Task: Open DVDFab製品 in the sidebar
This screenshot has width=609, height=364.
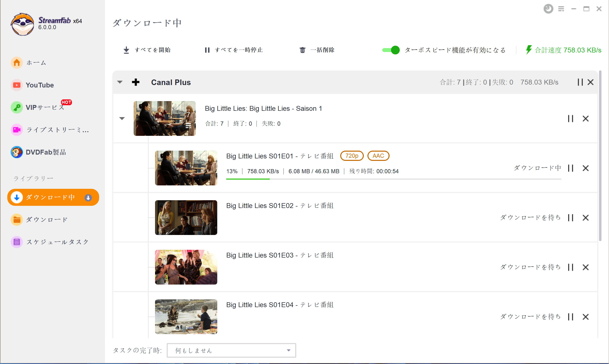Action: click(38, 152)
